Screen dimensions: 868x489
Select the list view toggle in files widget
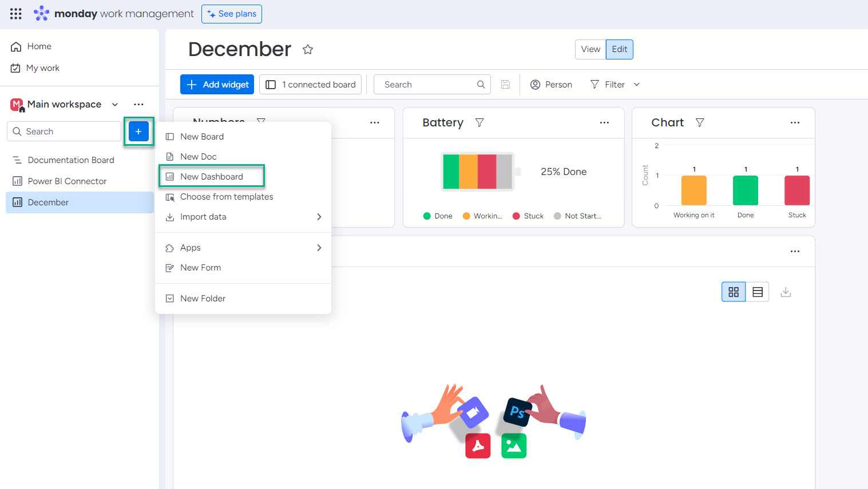pyautogui.click(x=757, y=292)
